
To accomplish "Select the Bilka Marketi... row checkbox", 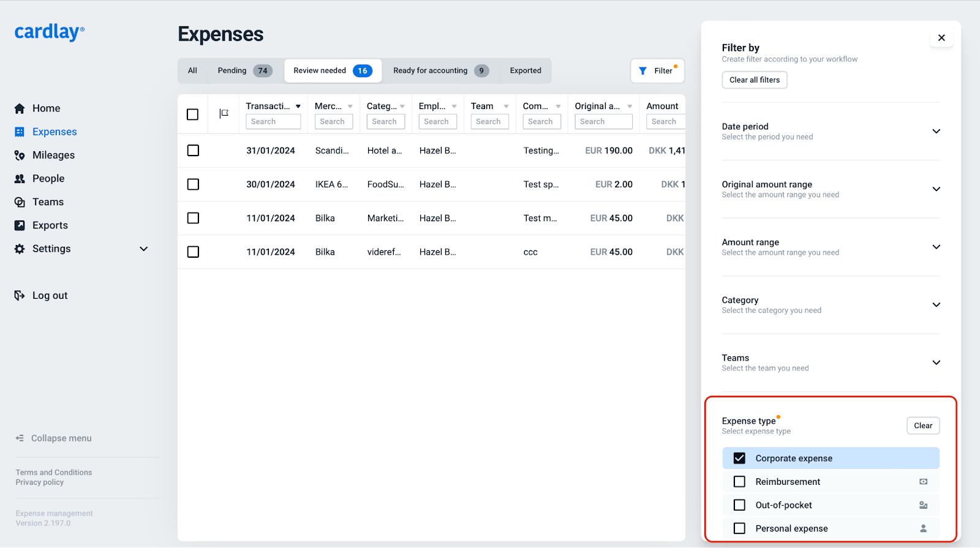I will coord(193,218).
